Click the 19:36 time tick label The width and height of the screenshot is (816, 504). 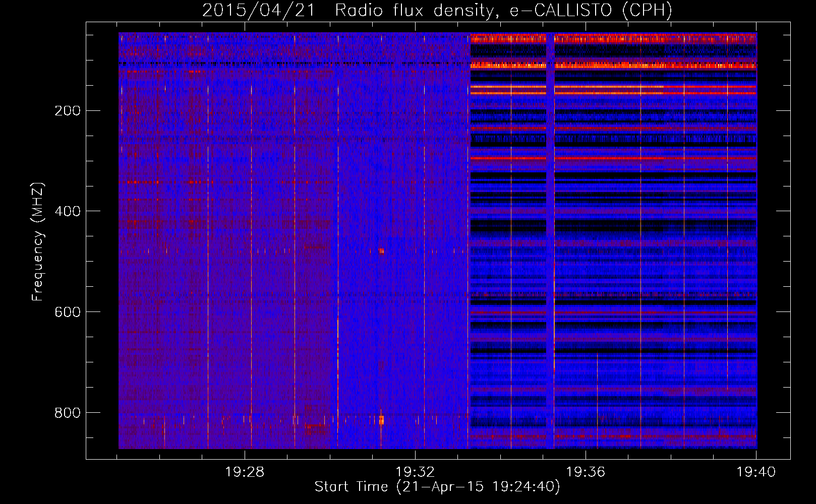[x=586, y=472]
